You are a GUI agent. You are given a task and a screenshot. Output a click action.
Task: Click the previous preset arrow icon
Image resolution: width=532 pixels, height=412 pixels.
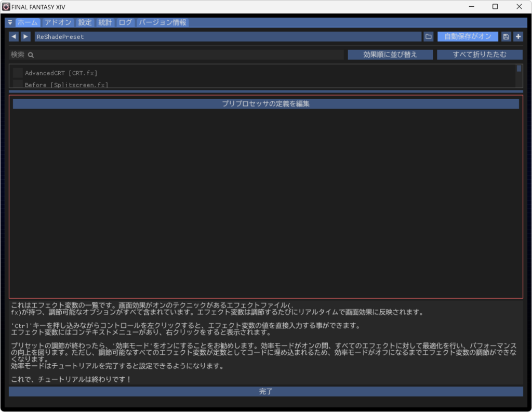[x=13, y=36]
